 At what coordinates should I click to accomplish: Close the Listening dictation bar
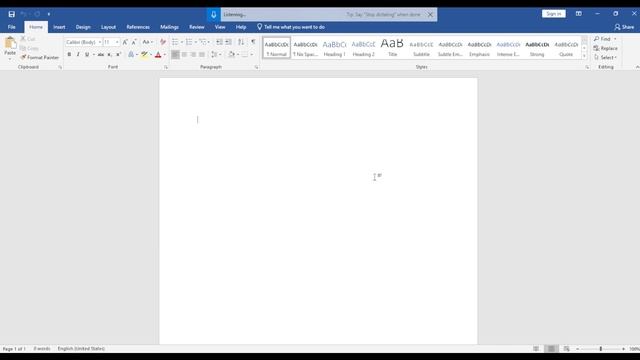coord(430,15)
